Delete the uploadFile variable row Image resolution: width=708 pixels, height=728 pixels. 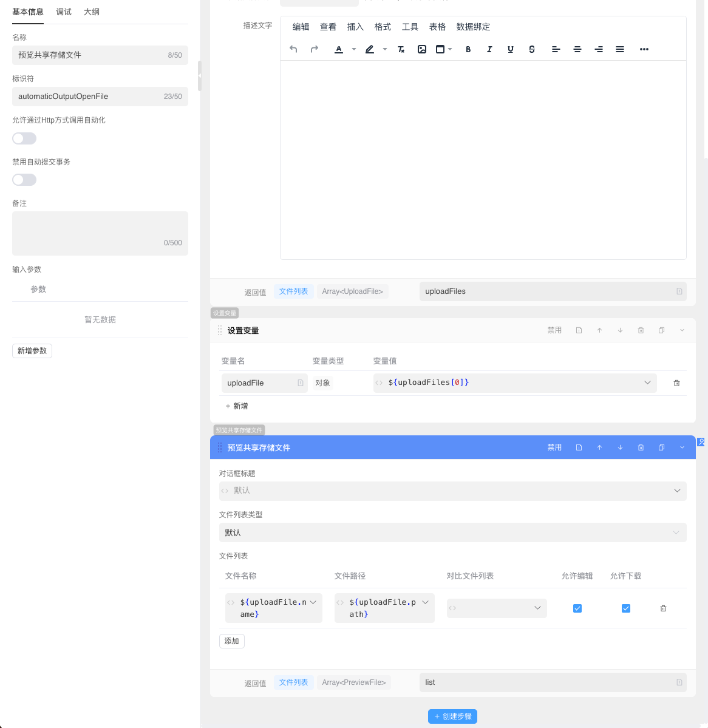(676, 383)
